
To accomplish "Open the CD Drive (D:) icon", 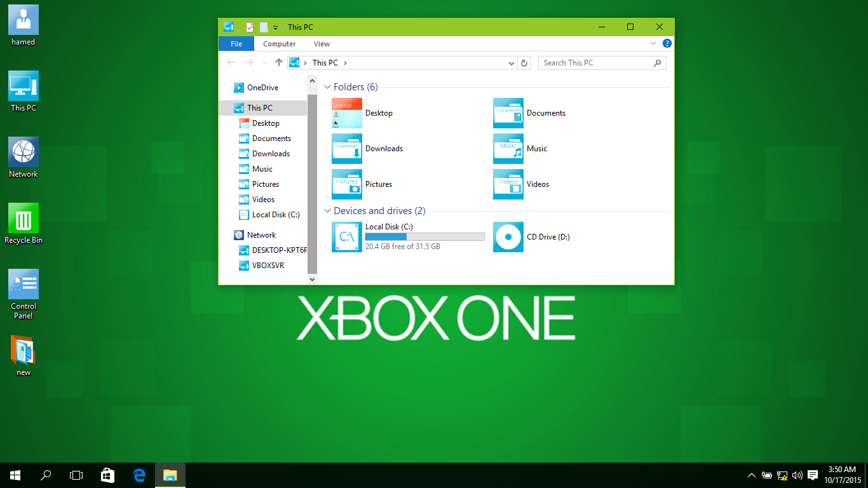I will click(508, 237).
